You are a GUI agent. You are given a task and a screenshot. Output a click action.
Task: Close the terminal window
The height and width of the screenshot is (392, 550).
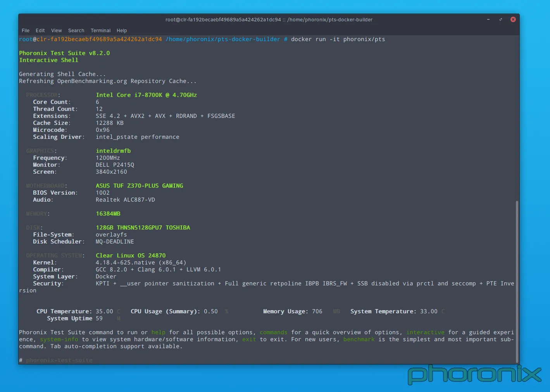pyautogui.click(x=513, y=19)
